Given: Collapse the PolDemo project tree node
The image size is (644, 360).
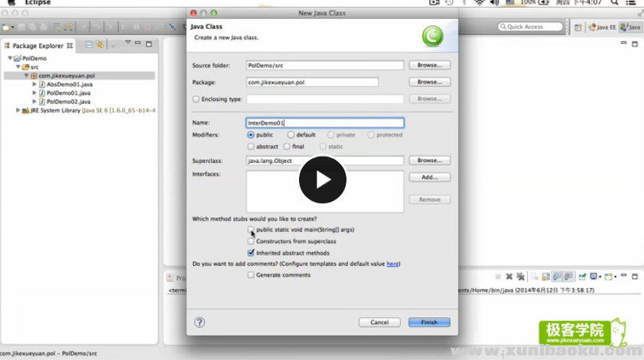Looking at the screenshot, I should (9, 58).
